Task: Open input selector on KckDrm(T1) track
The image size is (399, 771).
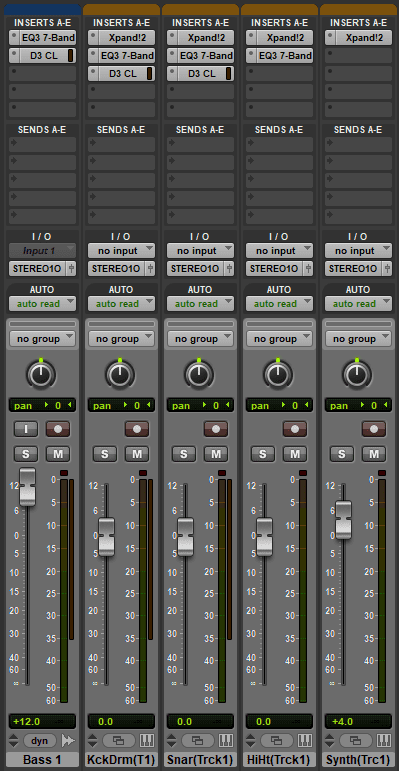Action: tap(122, 251)
